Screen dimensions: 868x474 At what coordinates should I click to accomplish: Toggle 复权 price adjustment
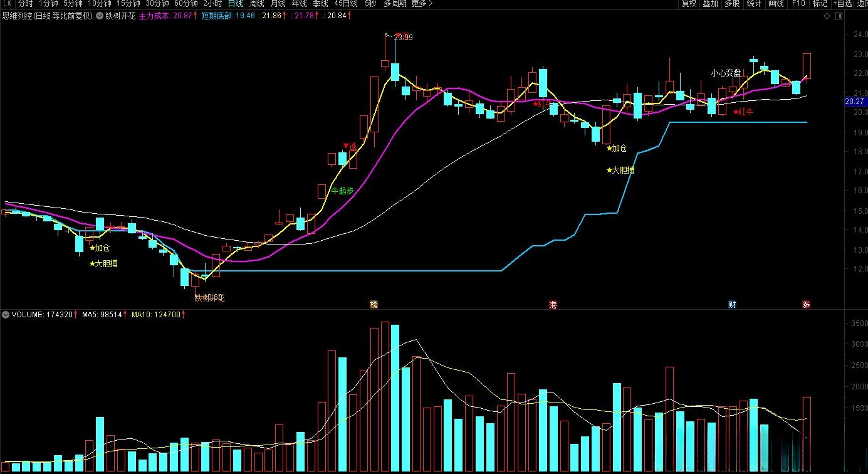[x=689, y=4]
